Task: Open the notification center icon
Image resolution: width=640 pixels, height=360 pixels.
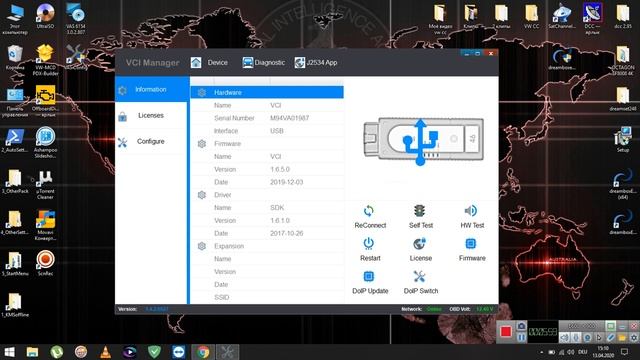Action: pyautogui.click(x=624, y=351)
